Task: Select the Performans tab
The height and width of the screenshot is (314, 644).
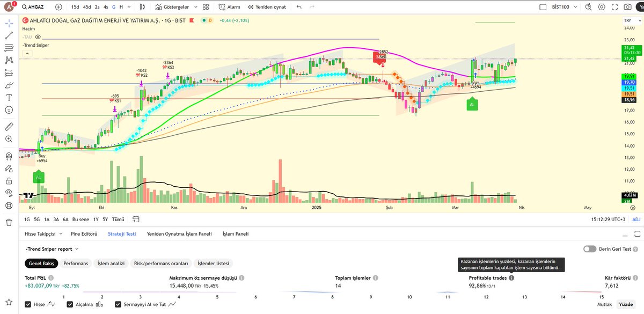Action: click(76, 264)
